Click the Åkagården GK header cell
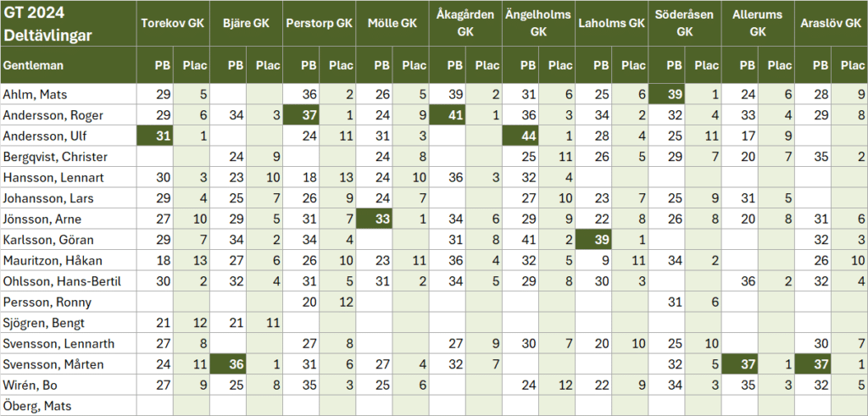This screenshot has width=868, height=416. 465,24
